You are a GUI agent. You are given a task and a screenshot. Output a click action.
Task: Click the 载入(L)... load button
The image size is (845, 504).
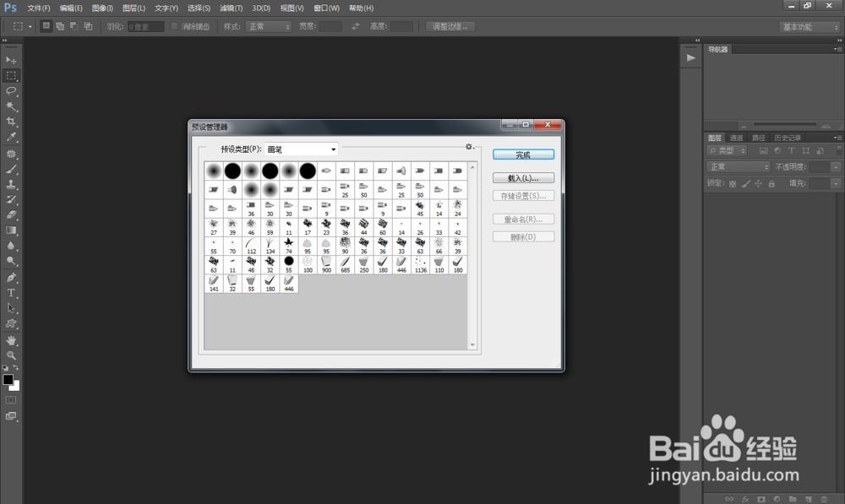[523, 177]
